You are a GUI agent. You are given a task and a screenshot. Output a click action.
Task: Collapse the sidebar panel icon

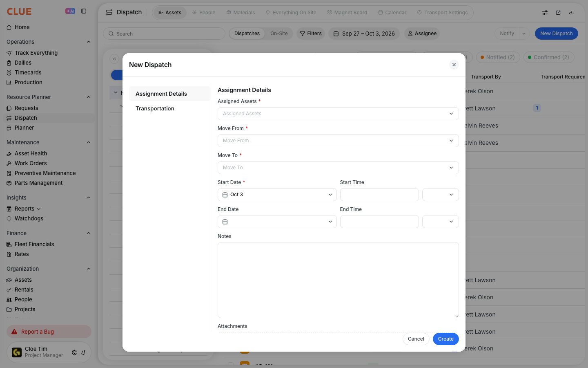84,11
